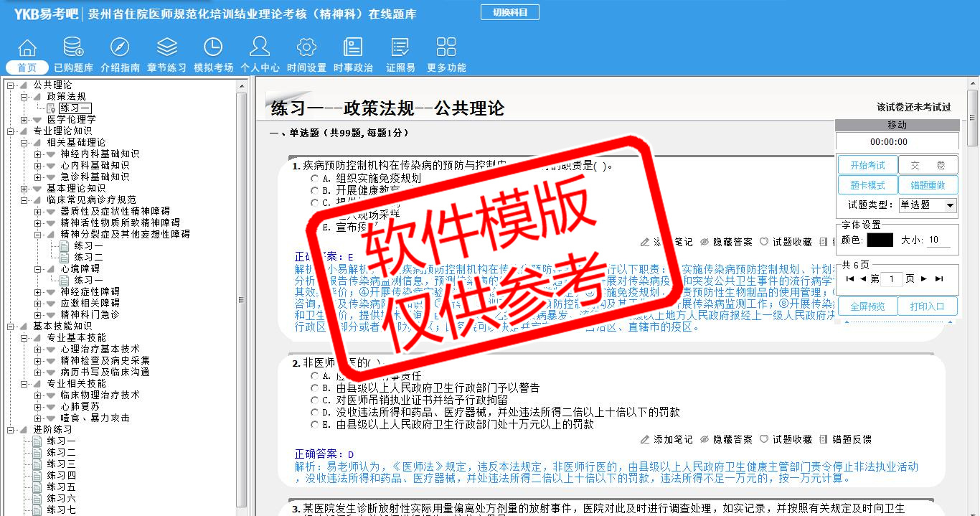Image resolution: width=980 pixels, height=516 pixels.
Task: Click the 开始考试 start exam button
Action: click(867, 166)
